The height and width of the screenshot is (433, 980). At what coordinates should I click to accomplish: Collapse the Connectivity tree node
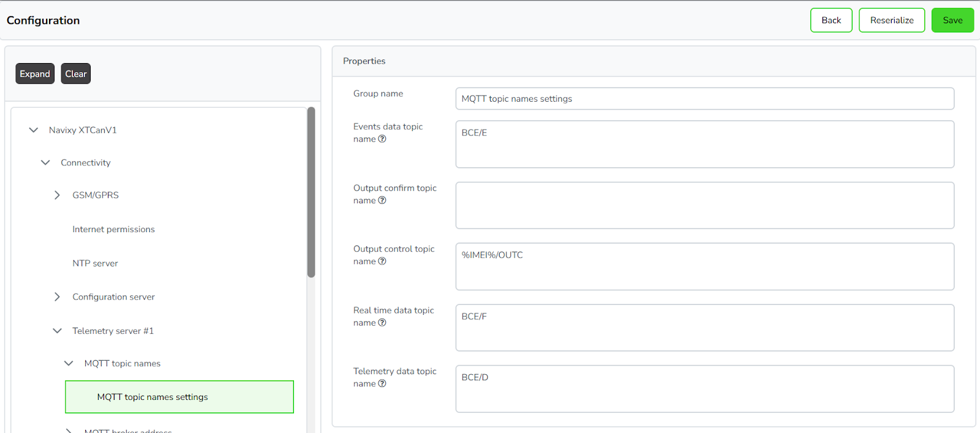point(45,162)
